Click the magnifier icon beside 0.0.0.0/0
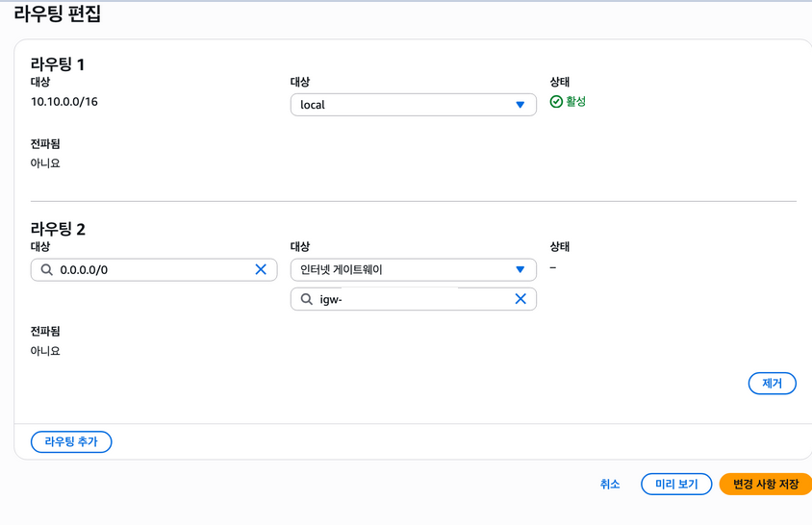The width and height of the screenshot is (812, 525). (x=46, y=270)
